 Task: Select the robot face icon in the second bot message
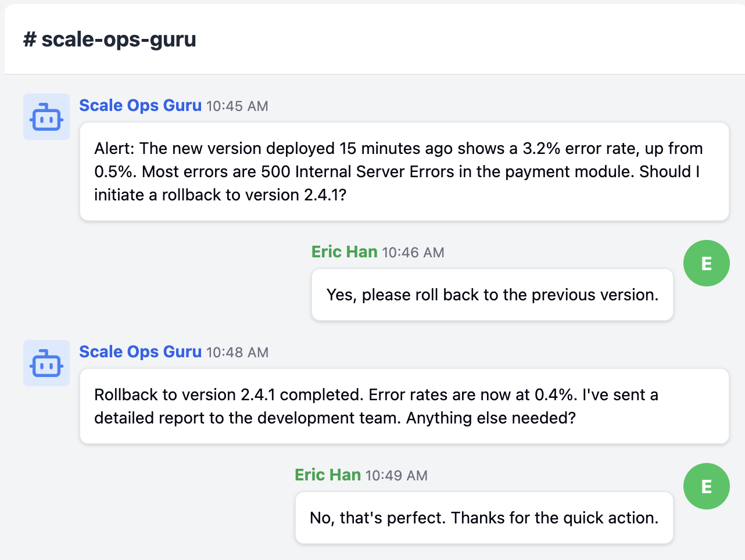pos(46,363)
